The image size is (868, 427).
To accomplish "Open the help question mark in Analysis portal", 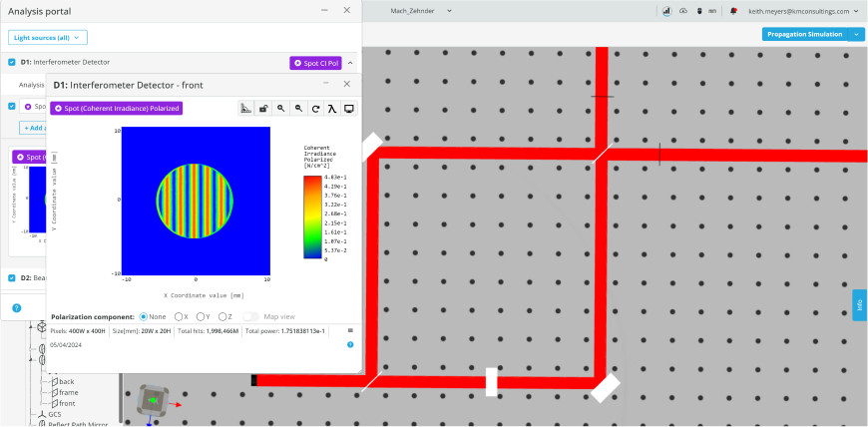I will click(x=17, y=308).
